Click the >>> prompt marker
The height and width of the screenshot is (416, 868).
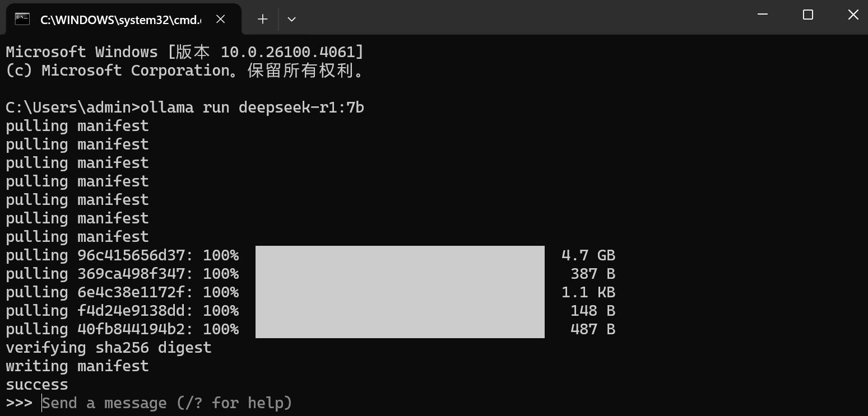coord(19,403)
